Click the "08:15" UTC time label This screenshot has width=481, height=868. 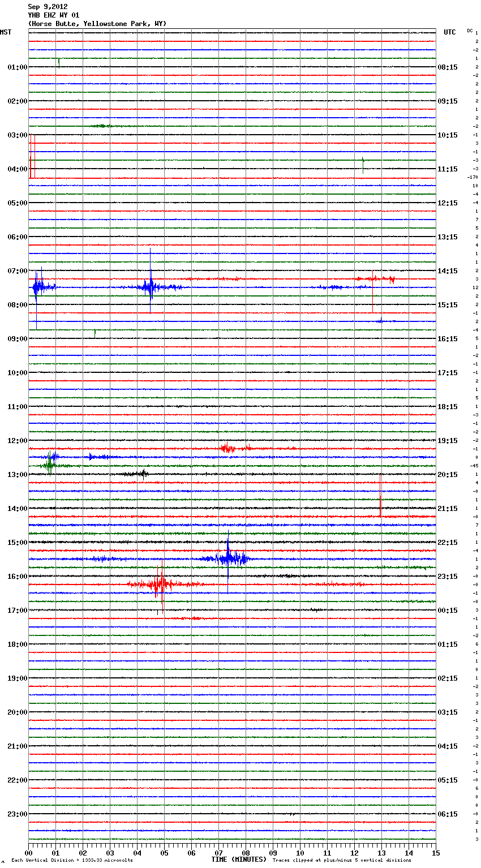(x=448, y=67)
